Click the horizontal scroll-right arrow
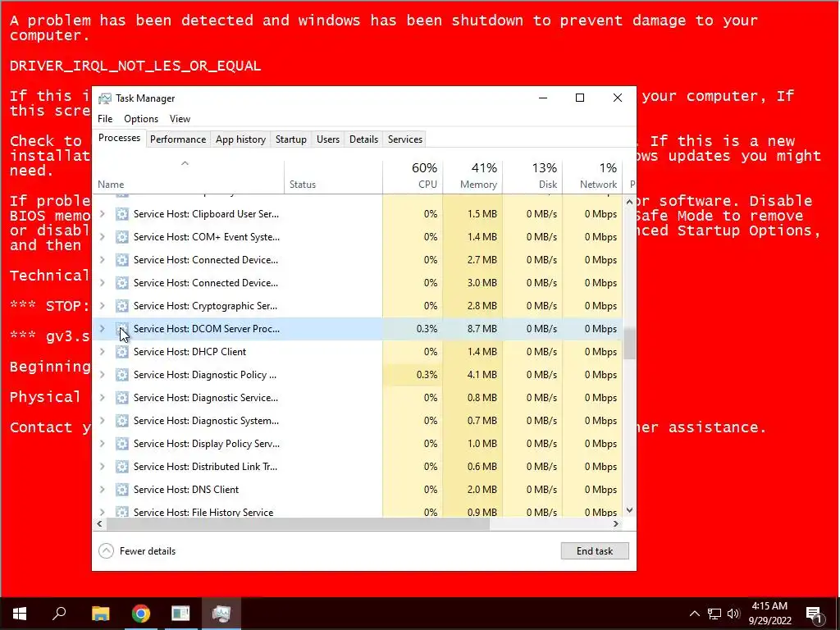The image size is (840, 630). 616,524
